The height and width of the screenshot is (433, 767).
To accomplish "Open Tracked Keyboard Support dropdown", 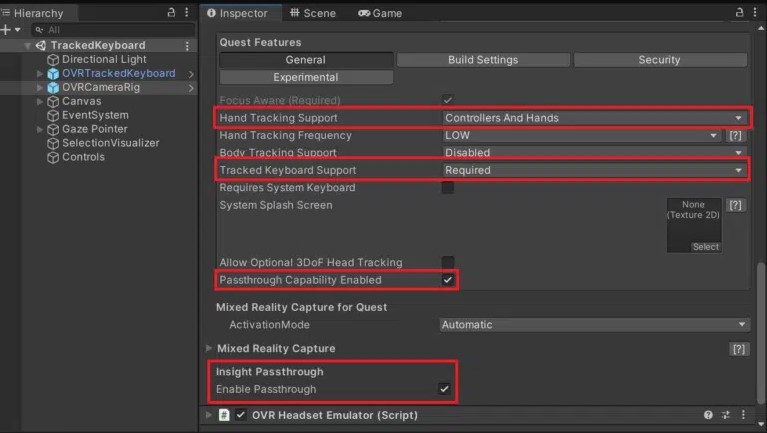I will (595, 170).
